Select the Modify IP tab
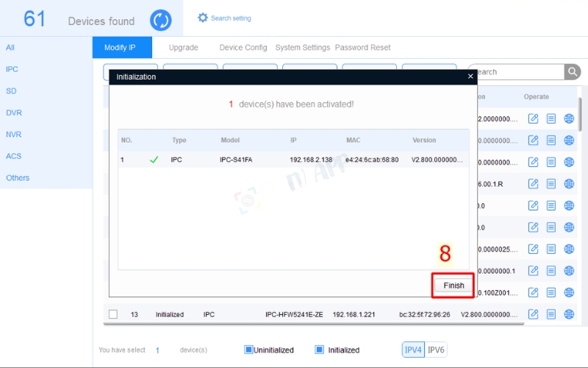The height and width of the screenshot is (368, 588). [122, 47]
